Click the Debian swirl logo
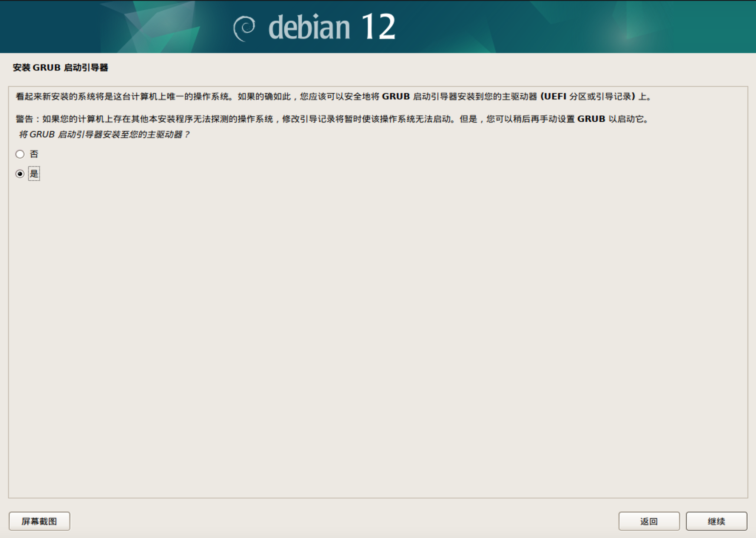Screen dimensions: 756x538 coord(244,28)
